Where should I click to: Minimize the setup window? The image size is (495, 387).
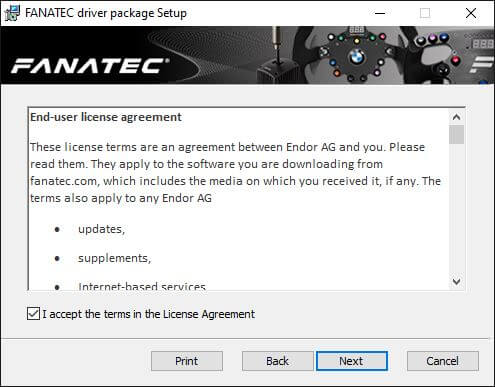(380, 13)
